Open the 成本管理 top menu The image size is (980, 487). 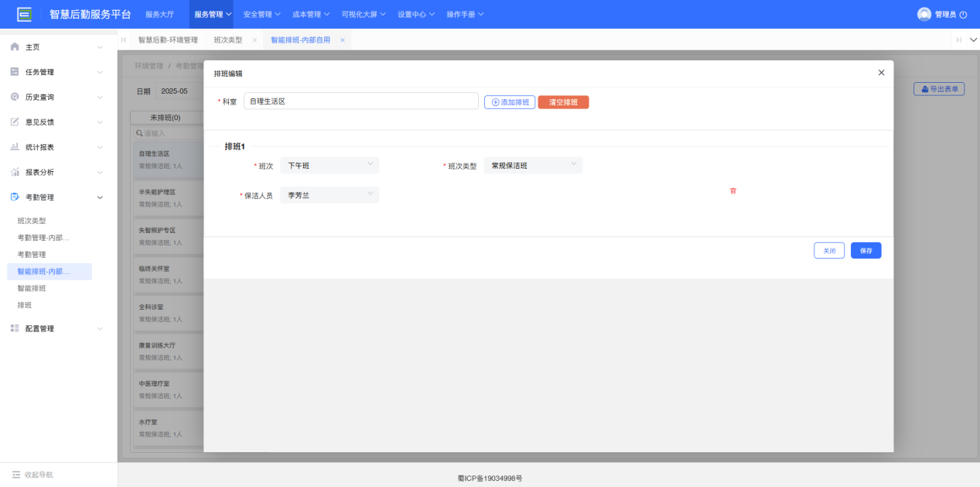point(311,15)
